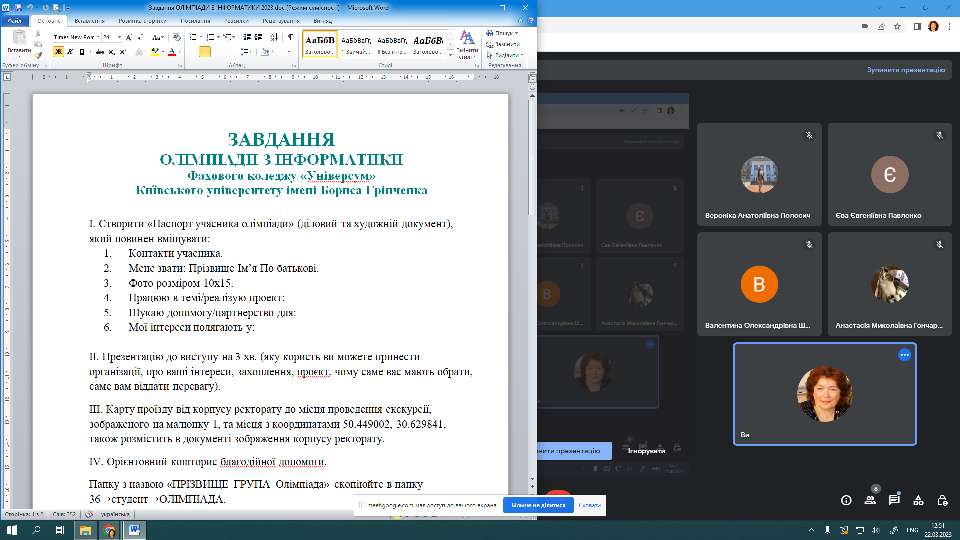Open taskbar Search magnifier

[36, 530]
